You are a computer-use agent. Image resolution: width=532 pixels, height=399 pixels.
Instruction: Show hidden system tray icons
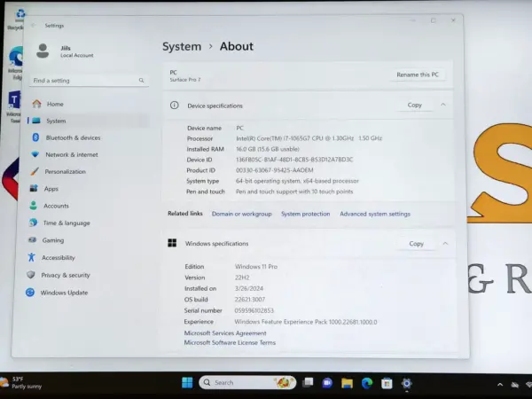(x=500, y=385)
